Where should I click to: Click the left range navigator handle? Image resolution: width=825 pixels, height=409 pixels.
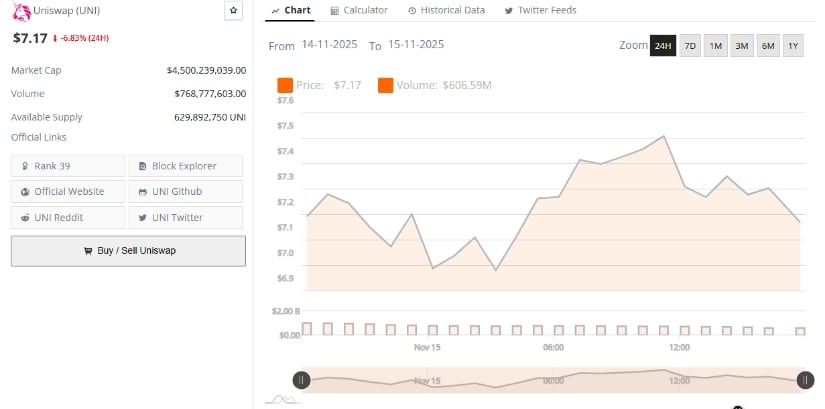click(x=302, y=380)
